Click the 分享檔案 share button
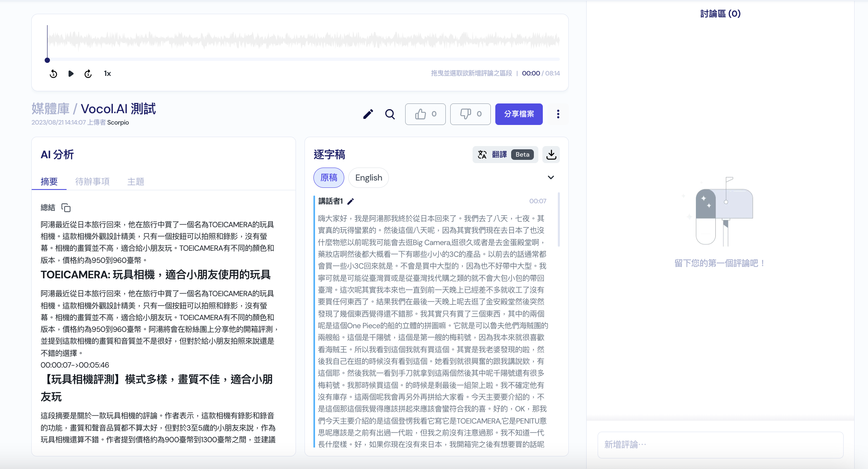This screenshot has width=868, height=469. tap(518, 114)
